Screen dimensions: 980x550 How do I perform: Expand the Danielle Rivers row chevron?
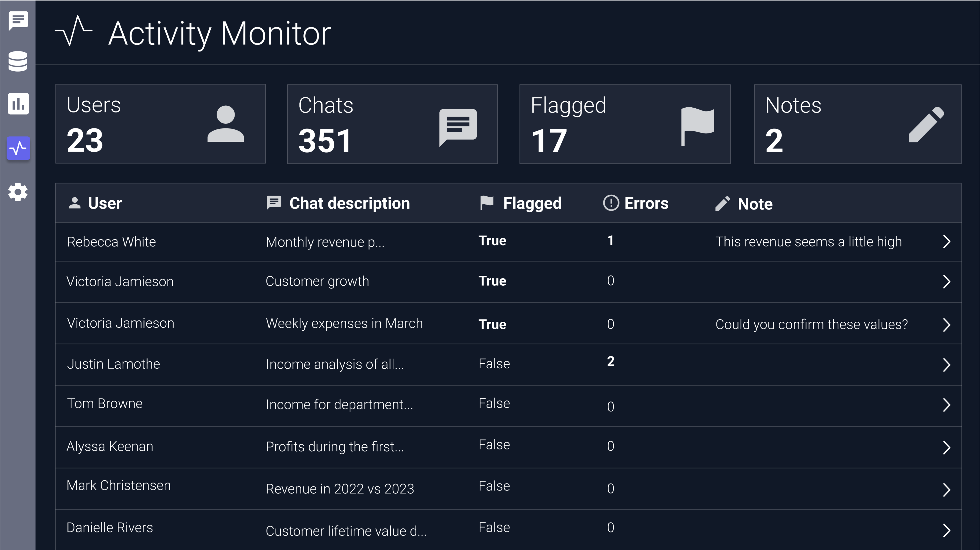coord(947,530)
